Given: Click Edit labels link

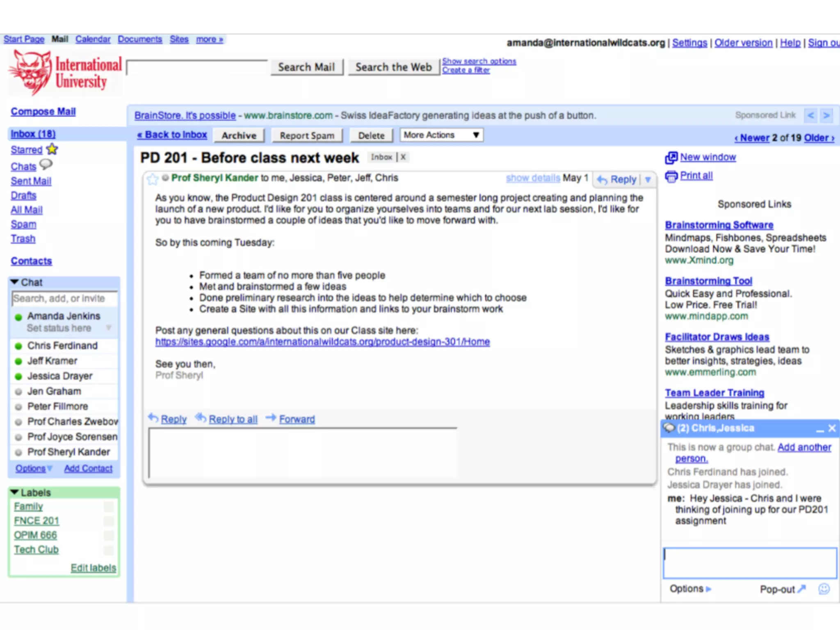Looking at the screenshot, I should (94, 568).
